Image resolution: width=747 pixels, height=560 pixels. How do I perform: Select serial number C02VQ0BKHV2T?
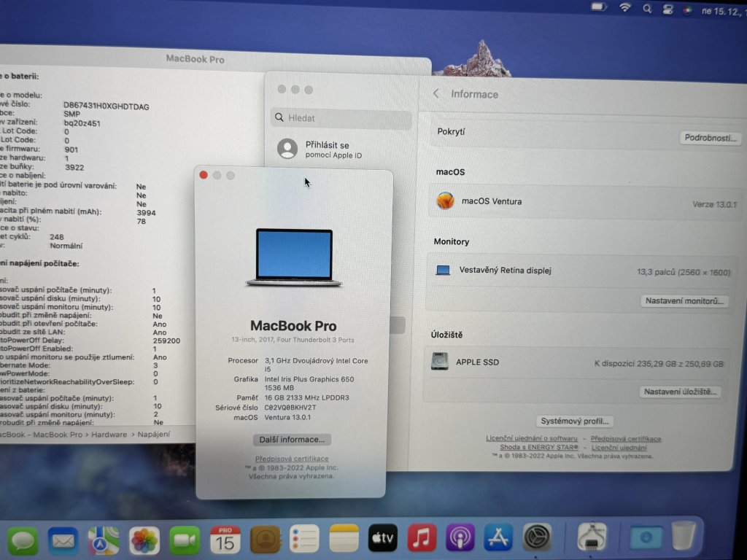coord(290,408)
